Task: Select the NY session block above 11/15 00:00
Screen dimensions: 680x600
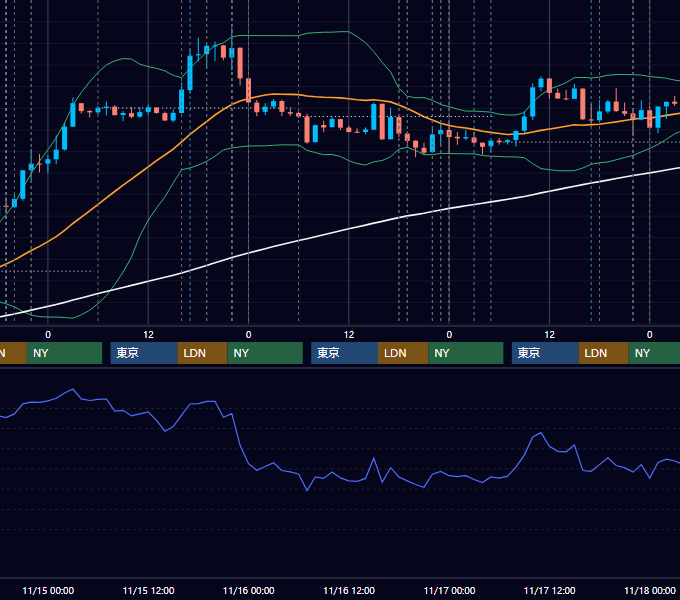Action: [64, 353]
